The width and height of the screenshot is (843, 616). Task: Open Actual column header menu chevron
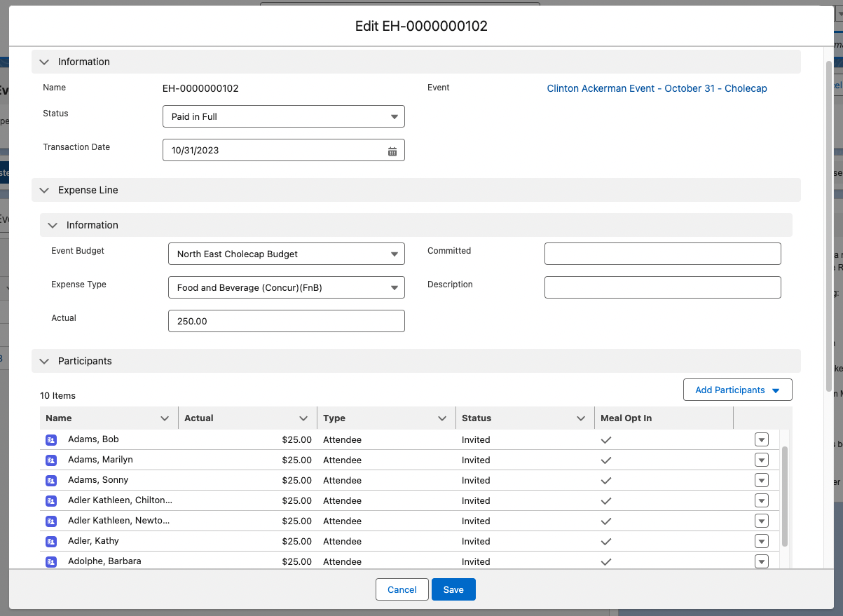point(303,418)
